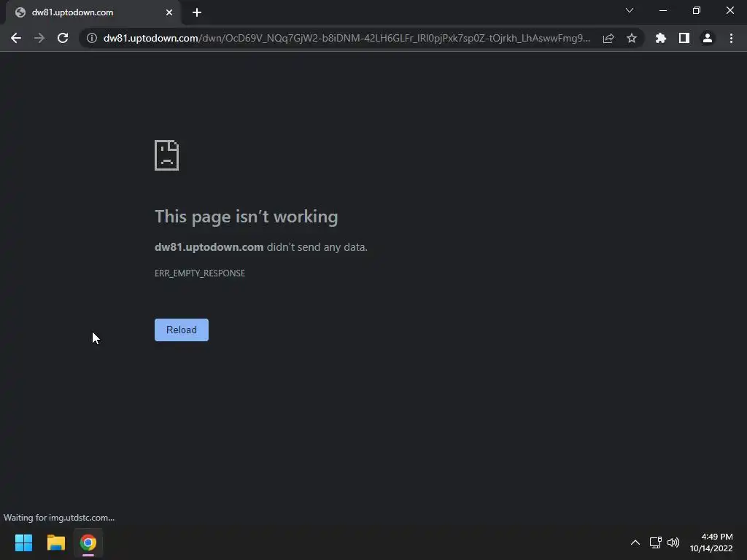The image size is (747, 560).
Task: Click the forward navigation arrow
Action: coord(39,38)
